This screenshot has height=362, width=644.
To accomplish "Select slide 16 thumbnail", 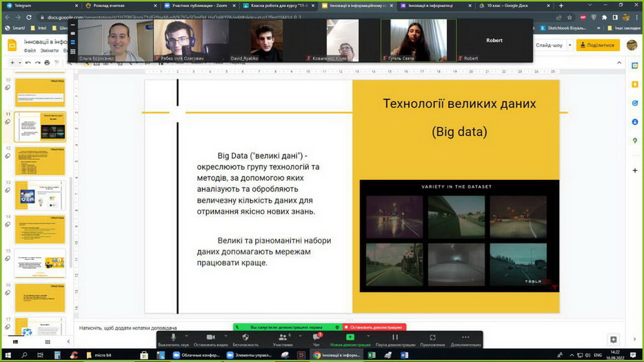I will click(40, 297).
